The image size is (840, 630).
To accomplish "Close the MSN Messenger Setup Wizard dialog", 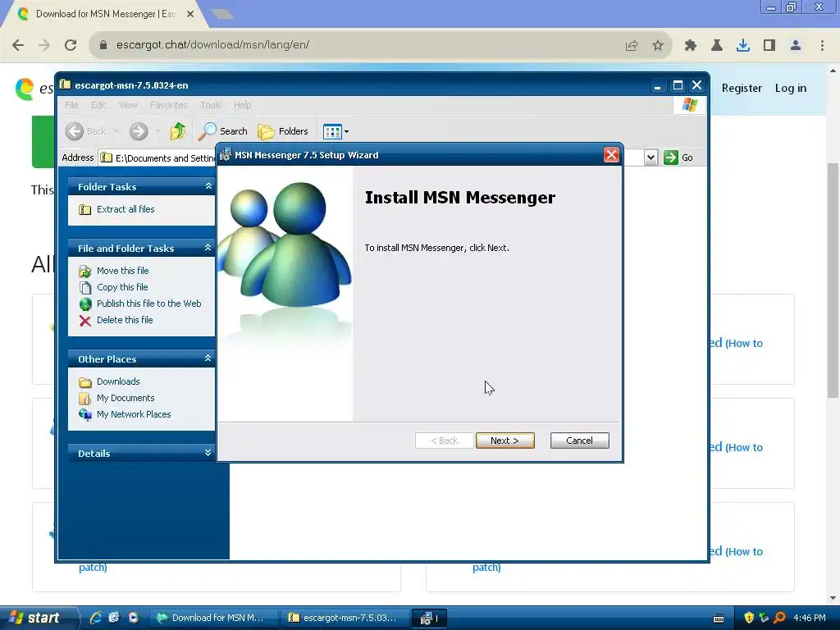I will [x=611, y=155].
